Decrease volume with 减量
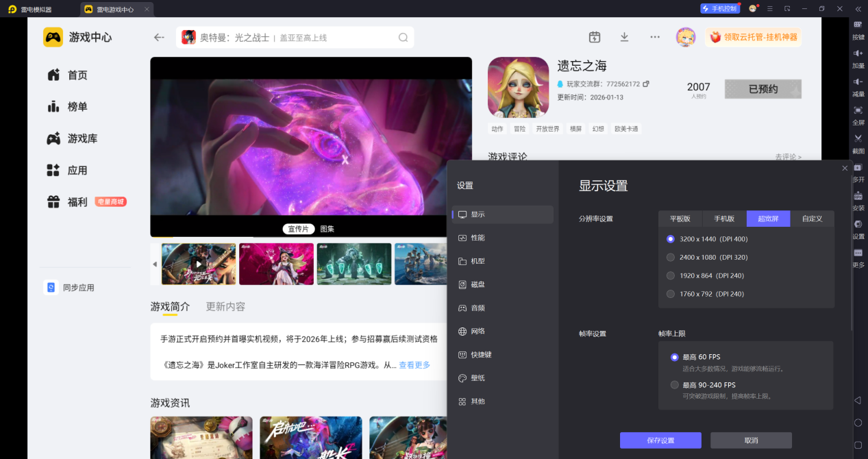Viewport: 868px width, 459px height. point(858,88)
